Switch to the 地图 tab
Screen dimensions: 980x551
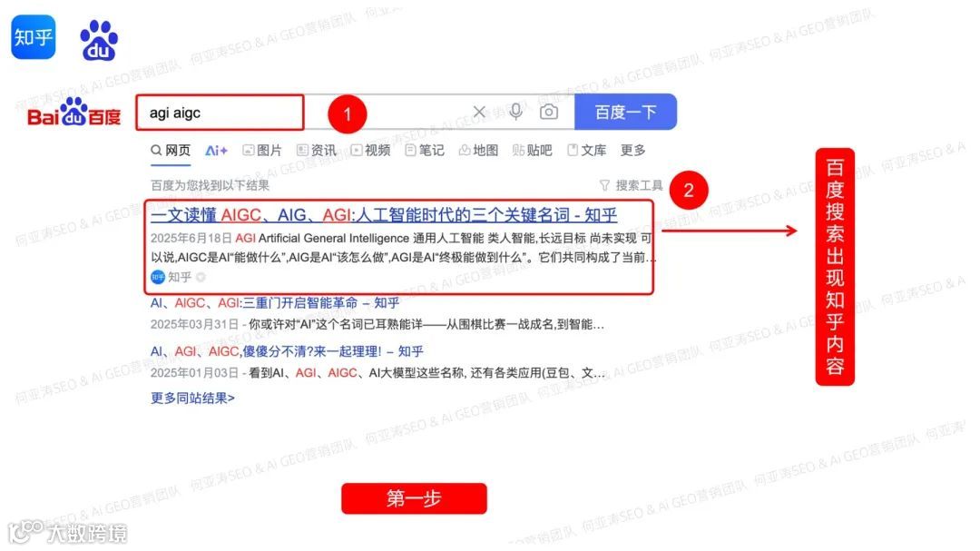coord(479,151)
